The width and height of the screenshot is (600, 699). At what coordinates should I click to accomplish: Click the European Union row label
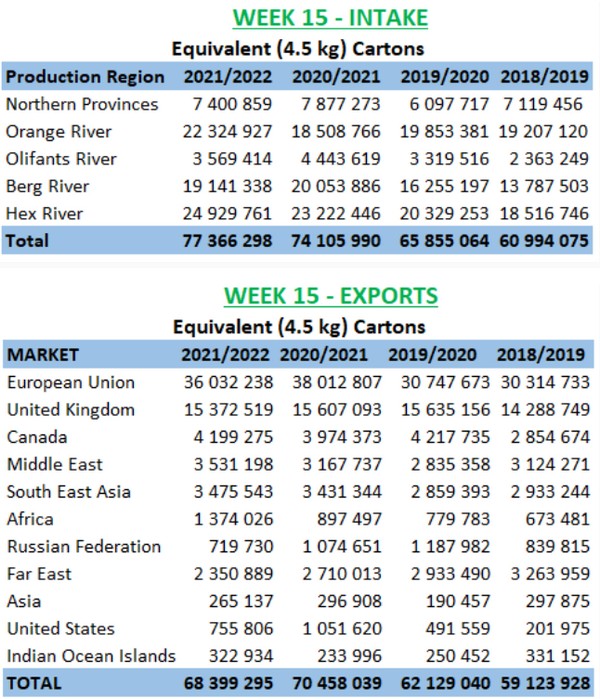pos(70,383)
